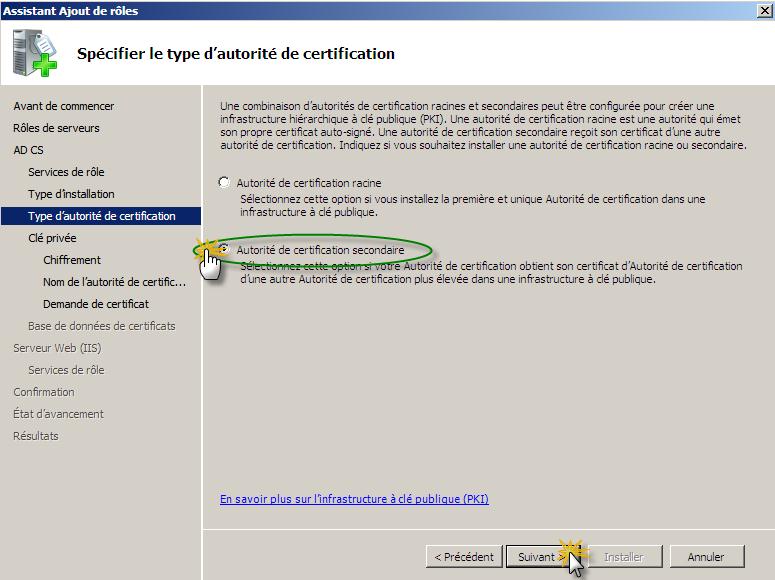Select the Nom de l'autorité de certific... step
The width and height of the screenshot is (775, 580).
[x=114, y=282]
